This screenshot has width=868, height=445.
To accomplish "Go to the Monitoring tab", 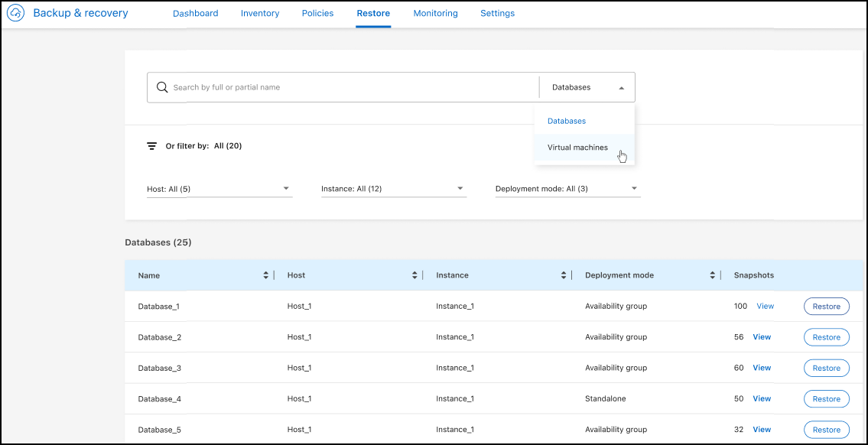I will pos(435,13).
